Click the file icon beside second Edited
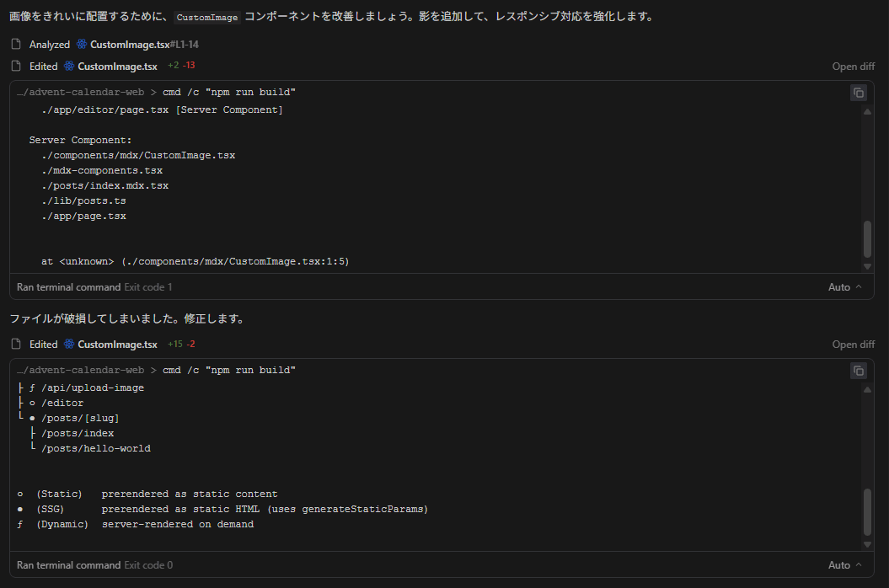 click(15, 345)
